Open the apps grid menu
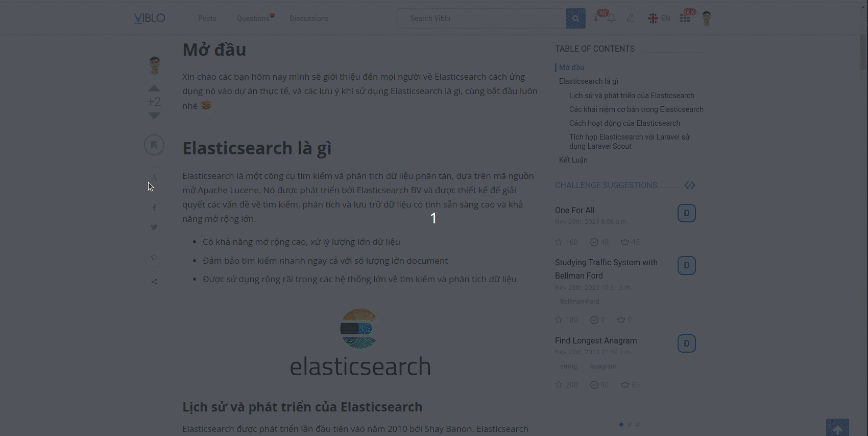Screen dimensions: 868x436 point(685,18)
